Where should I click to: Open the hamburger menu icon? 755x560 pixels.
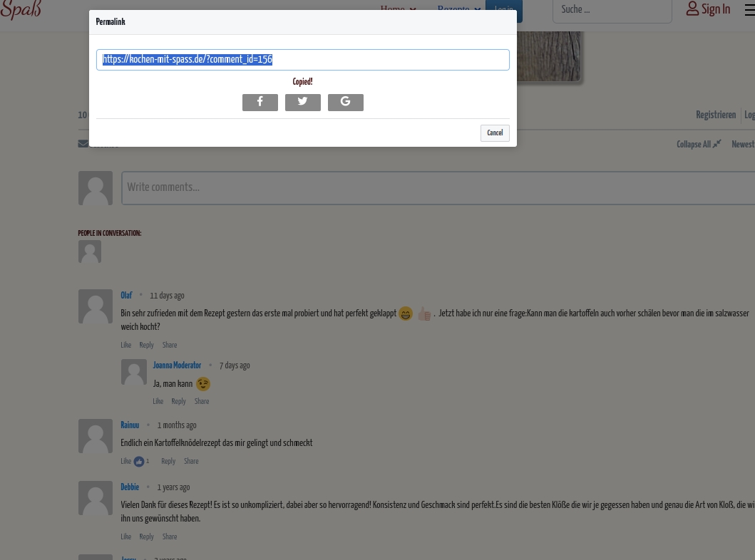(750, 9)
